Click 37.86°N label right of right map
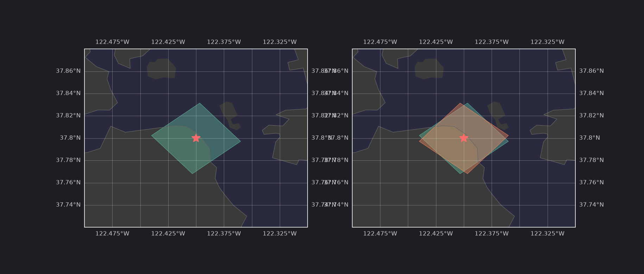The height and width of the screenshot is (274, 644). pyautogui.click(x=592, y=71)
